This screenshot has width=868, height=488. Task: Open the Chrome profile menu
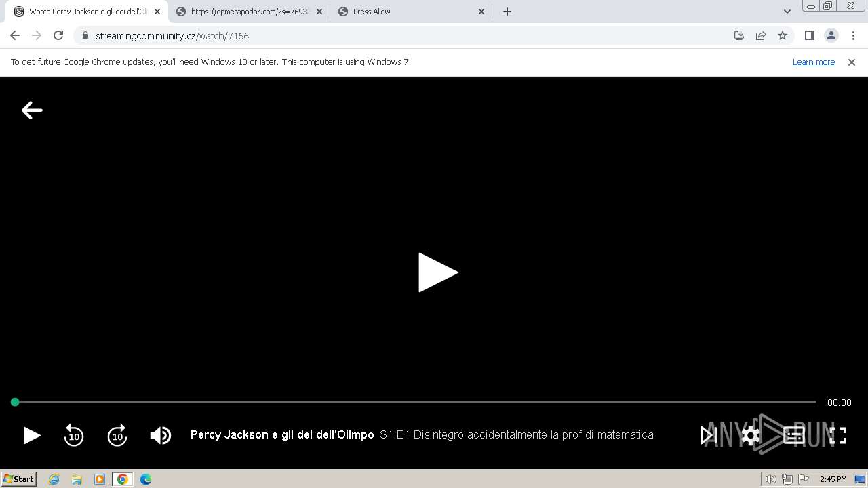pyautogui.click(x=831, y=35)
